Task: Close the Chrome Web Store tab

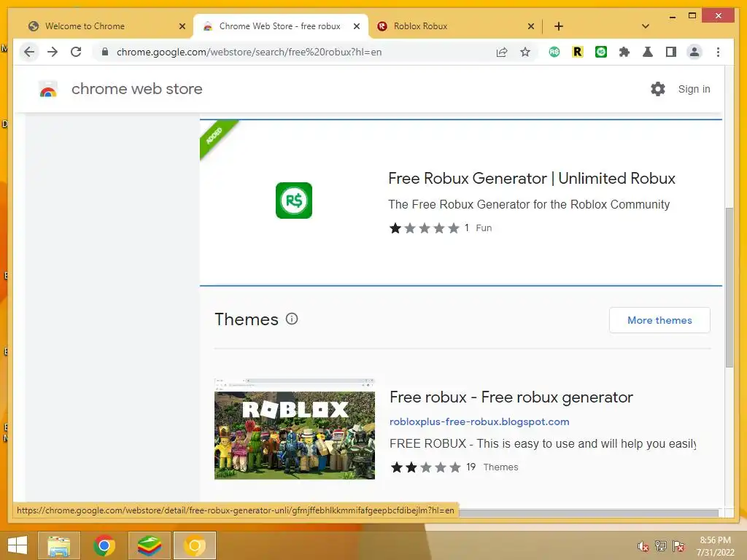Action: pyautogui.click(x=356, y=26)
